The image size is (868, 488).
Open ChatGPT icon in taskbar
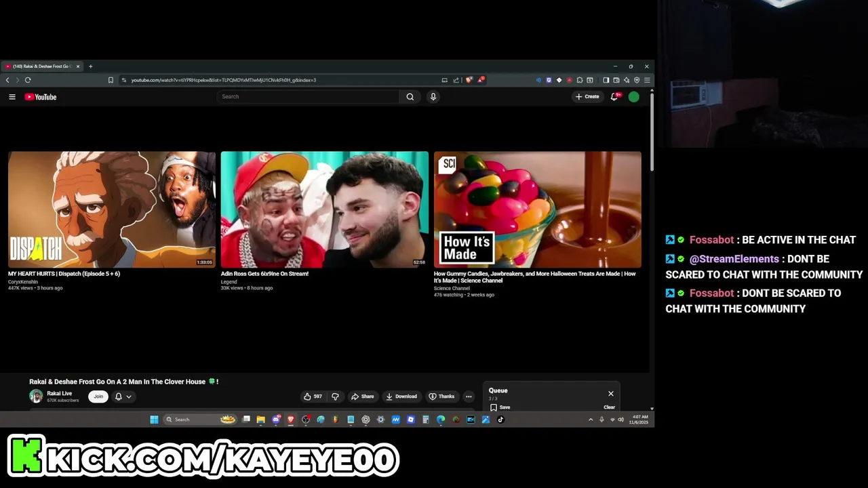click(366, 420)
